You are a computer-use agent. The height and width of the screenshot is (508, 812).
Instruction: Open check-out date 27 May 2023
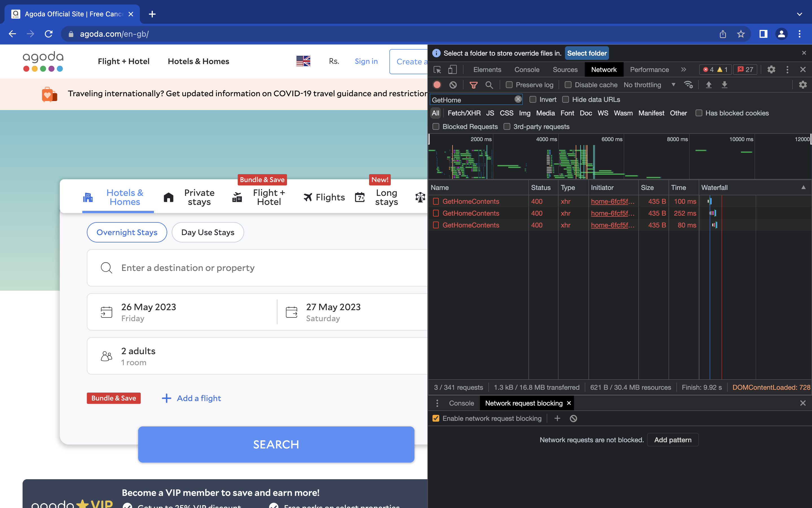click(352, 312)
